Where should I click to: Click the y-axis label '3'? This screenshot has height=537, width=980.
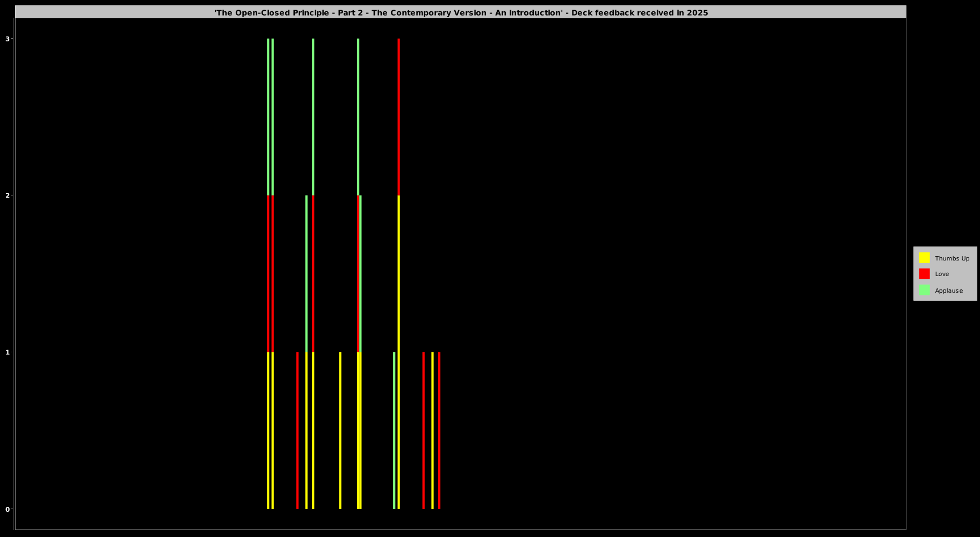coord(8,39)
